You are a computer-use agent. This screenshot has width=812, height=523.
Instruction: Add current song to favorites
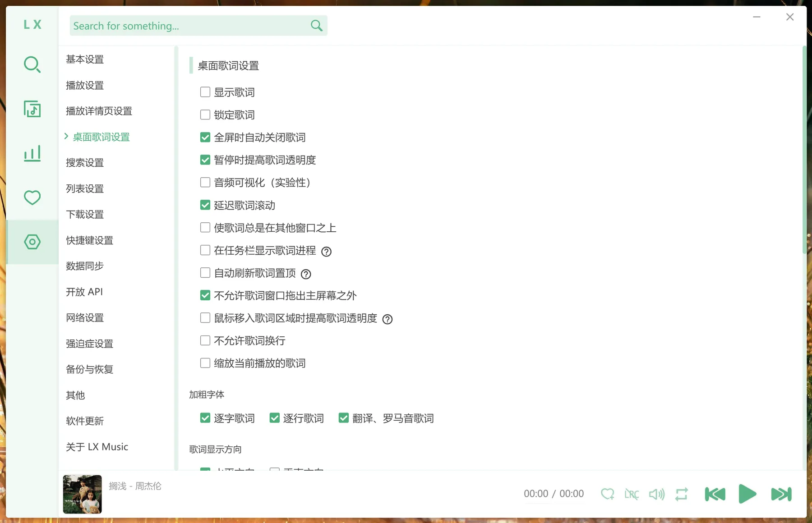coord(608,494)
